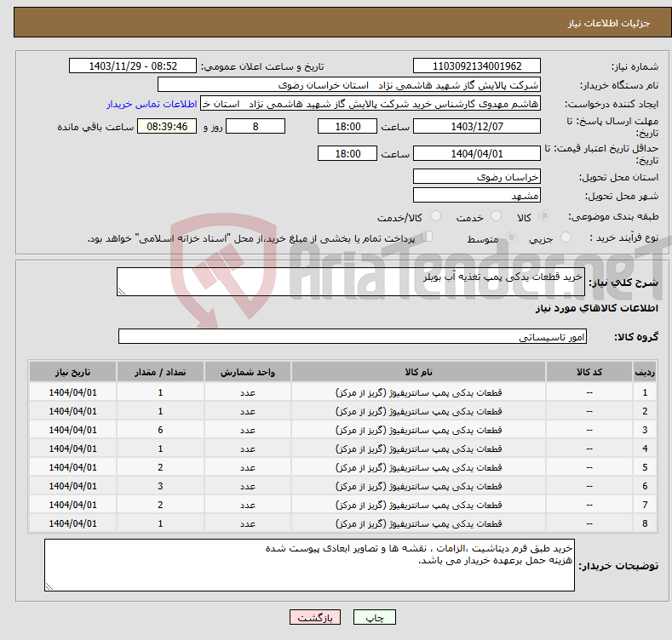Click the price validity time field 18:00
The width and height of the screenshot is (672, 640).
(x=347, y=153)
